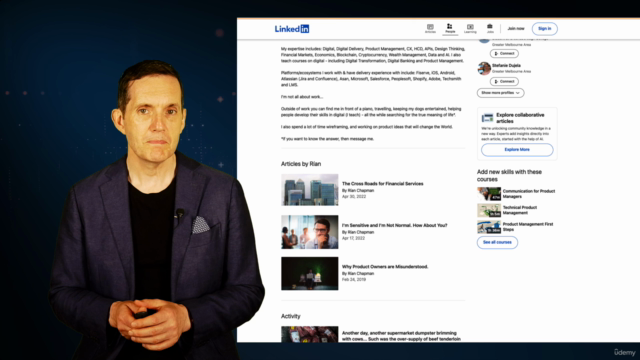Screen dimensions: 640x360
Task: Click 'Explore collaborative articles' heading
Action: 520,118
